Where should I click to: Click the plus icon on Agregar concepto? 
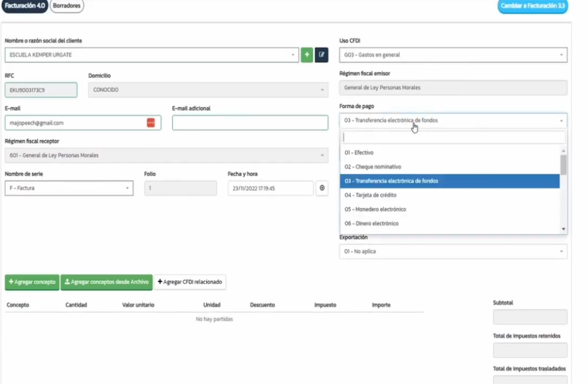pos(11,282)
